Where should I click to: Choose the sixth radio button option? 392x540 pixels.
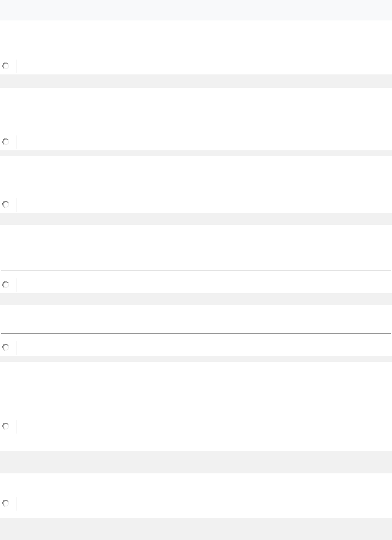point(6,426)
